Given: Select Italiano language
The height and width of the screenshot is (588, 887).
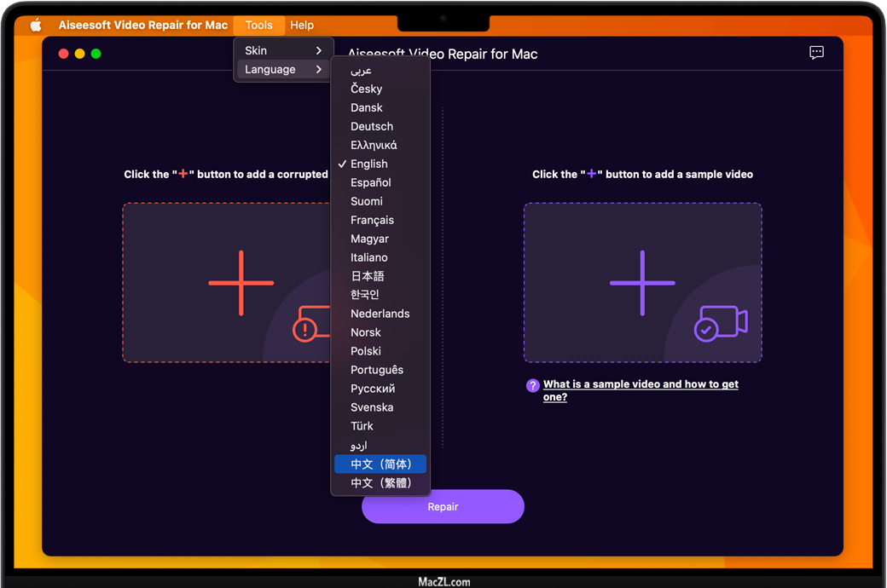Looking at the screenshot, I should [x=380, y=257].
